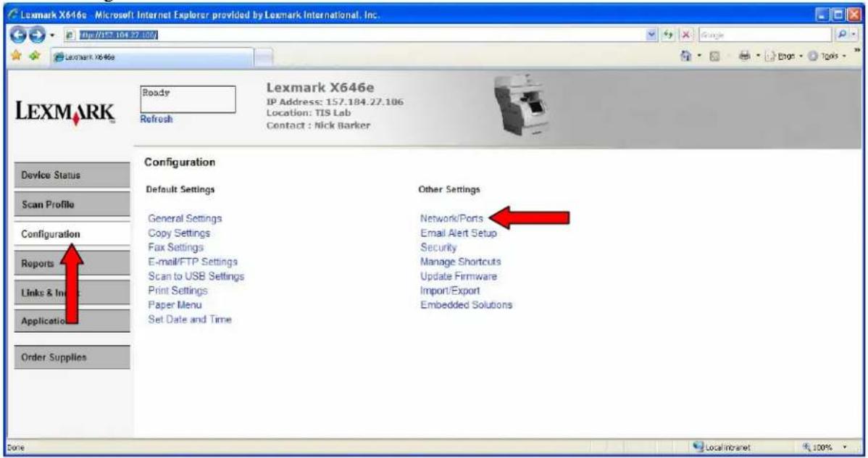This screenshot has width=868, height=458.
Task: Open the E-mail/FTP Settings link
Action: pyautogui.click(x=193, y=262)
